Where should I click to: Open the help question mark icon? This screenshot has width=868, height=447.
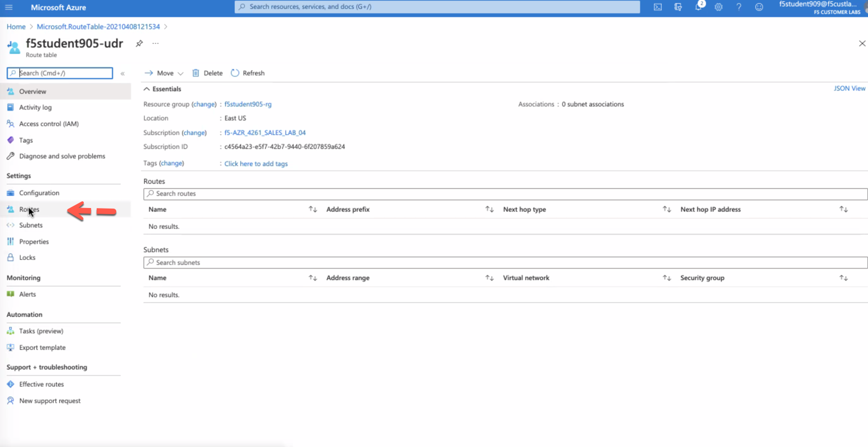pyautogui.click(x=739, y=7)
